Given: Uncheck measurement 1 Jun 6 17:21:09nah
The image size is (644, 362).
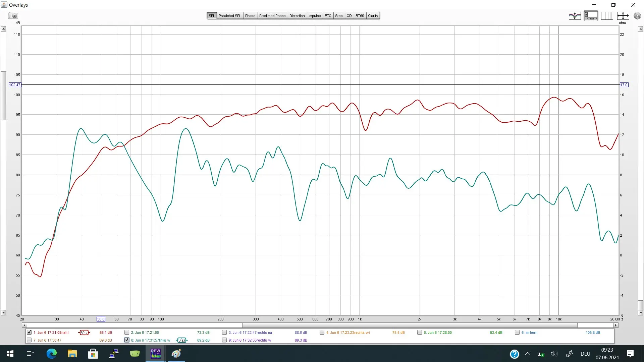Looking at the screenshot, I should tap(29, 333).
